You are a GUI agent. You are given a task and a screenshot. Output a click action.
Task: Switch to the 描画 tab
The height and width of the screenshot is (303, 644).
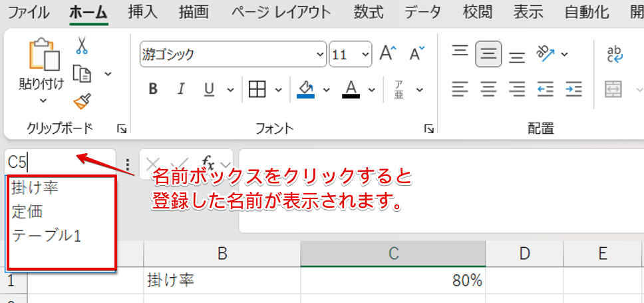click(x=194, y=13)
